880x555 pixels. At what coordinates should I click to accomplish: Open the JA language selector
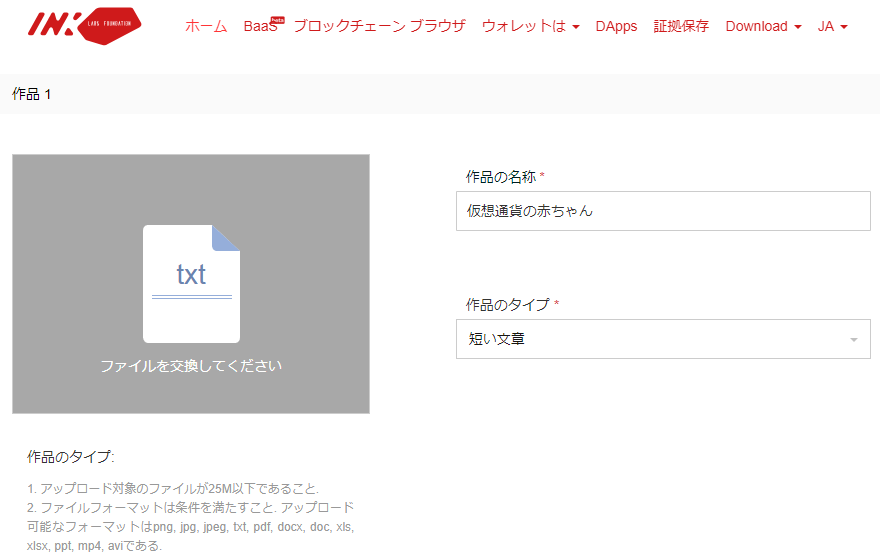(x=832, y=26)
